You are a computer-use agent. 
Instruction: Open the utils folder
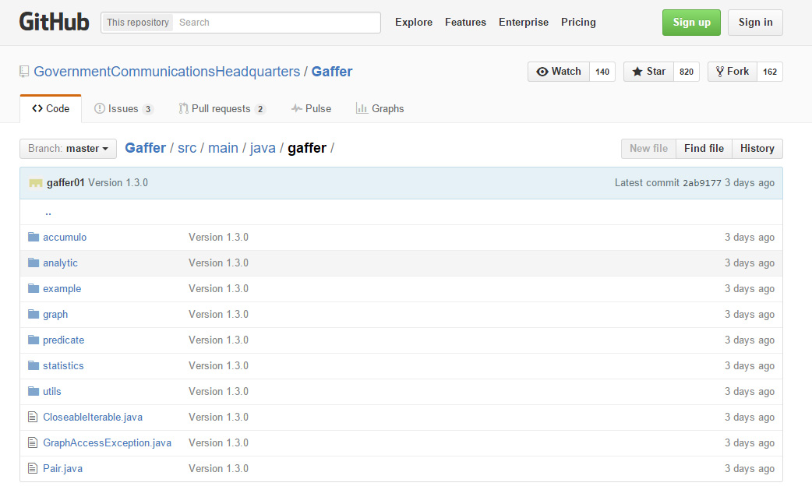(51, 391)
